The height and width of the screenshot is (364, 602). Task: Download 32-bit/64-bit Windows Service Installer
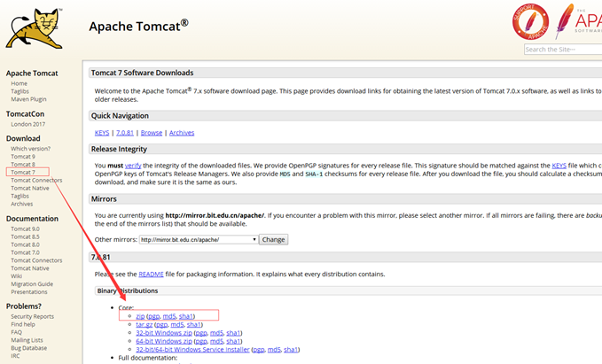pyautogui.click(x=192, y=350)
